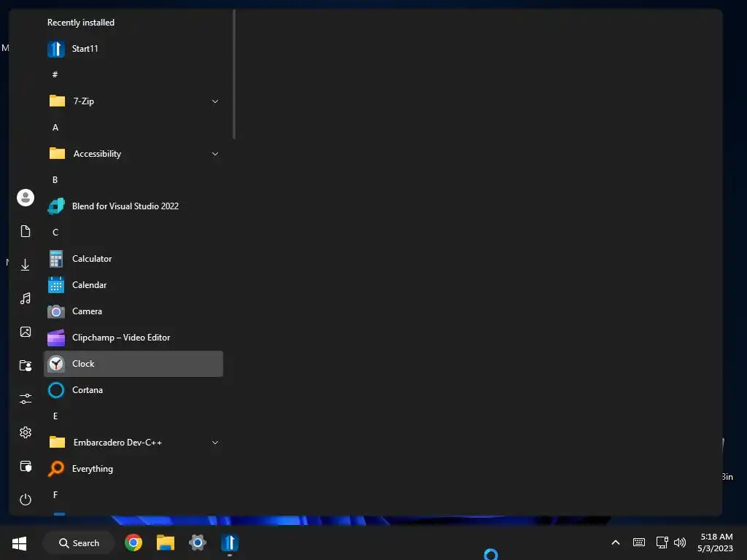Launch the Clock app
The width and height of the screenshot is (747, 560).
(x=133, y=364)
